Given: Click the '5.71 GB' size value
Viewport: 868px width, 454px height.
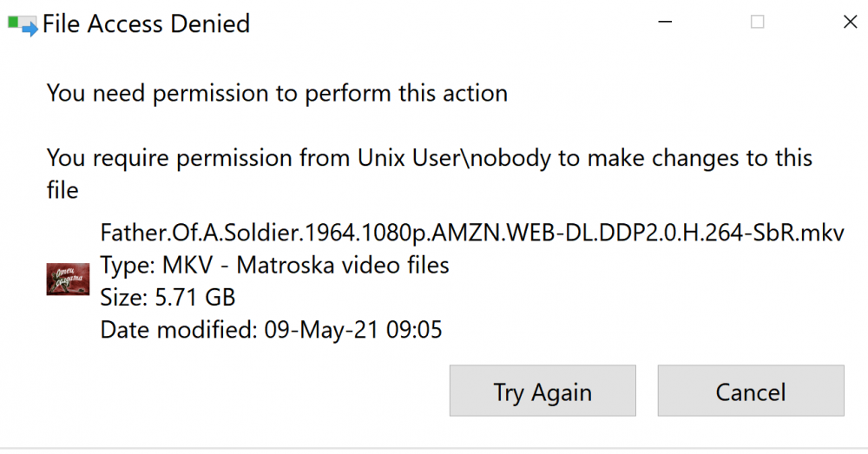Looking at the screenshot, I should click(194, 298).
